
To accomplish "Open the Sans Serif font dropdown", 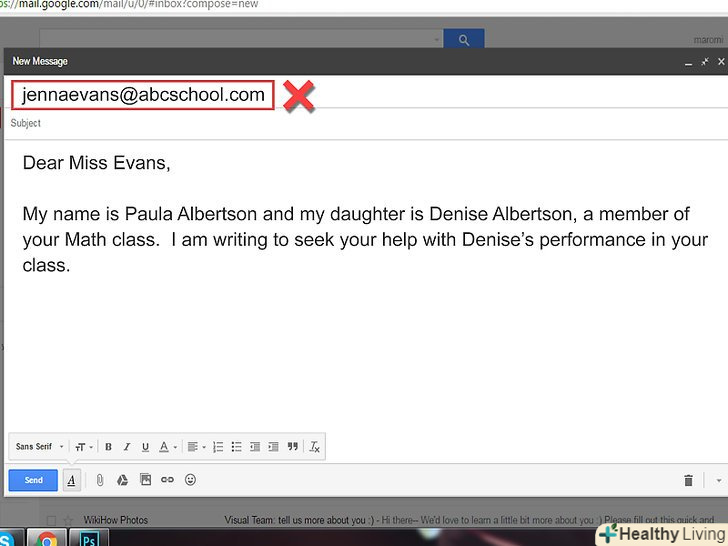I will 40,447.
